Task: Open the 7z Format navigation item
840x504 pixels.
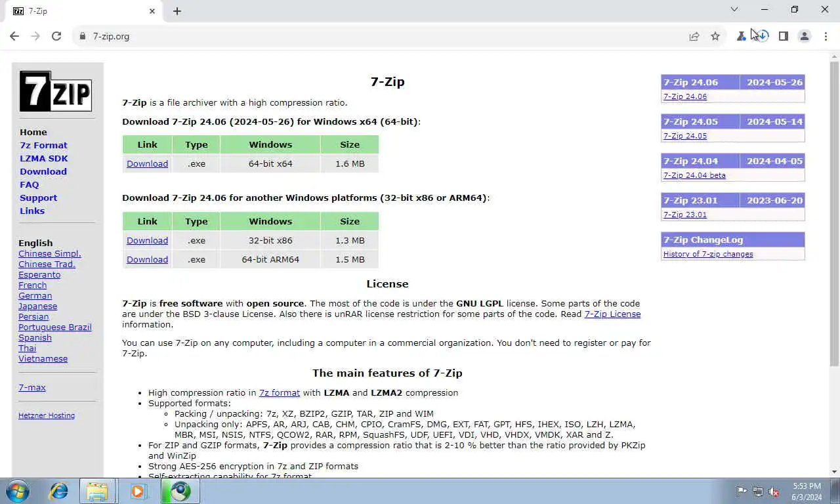Action: 43,145
